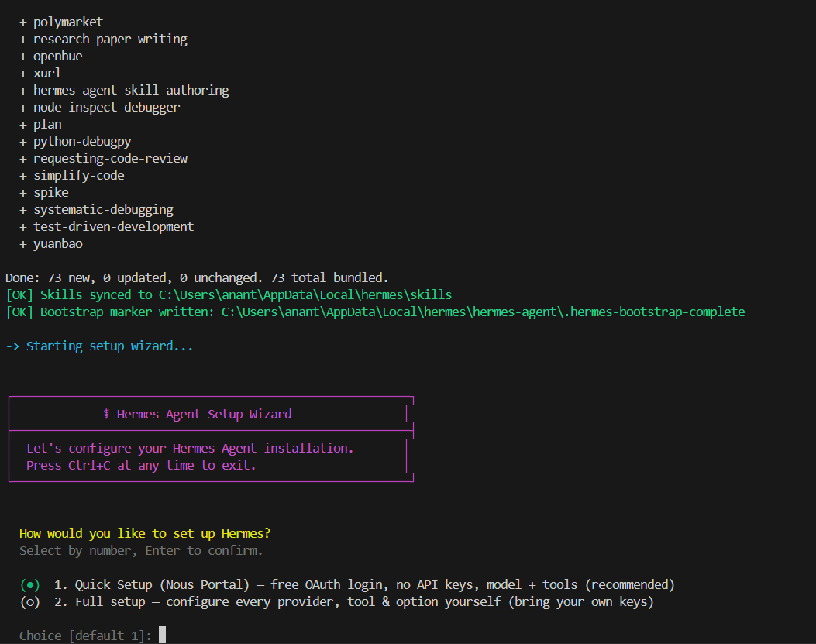
Task: Click the 'hermes-agent-skill-authoring' entry
Action: tap(131, 90)
